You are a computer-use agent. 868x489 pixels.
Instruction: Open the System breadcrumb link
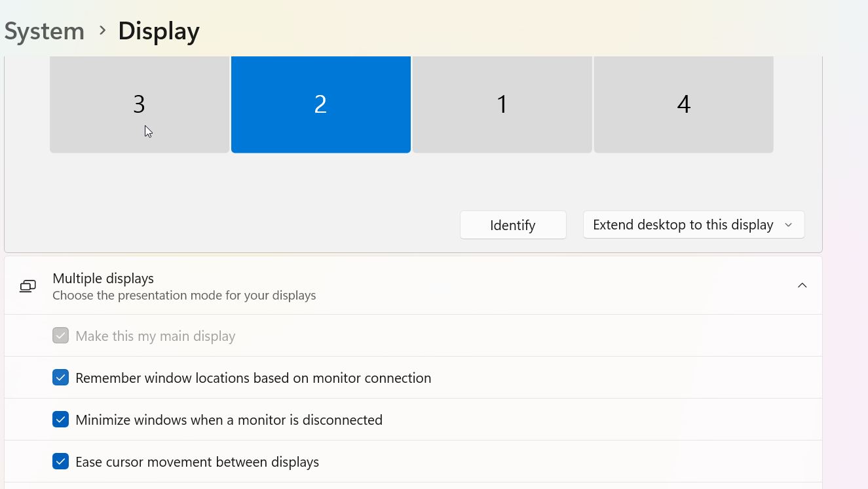pyautogui.click(x=43, y=31)
